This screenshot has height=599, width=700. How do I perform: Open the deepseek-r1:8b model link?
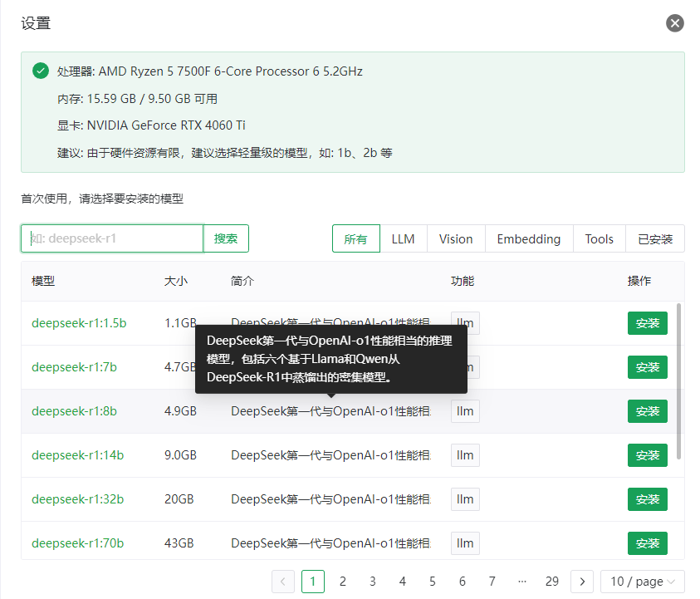click(x=74, y=411)
